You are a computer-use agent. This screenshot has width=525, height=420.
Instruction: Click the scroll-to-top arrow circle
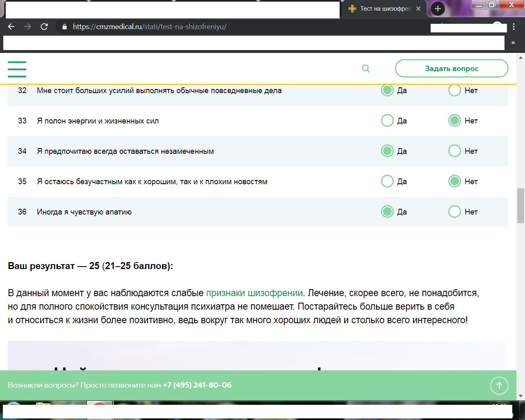tap(499, 385)
